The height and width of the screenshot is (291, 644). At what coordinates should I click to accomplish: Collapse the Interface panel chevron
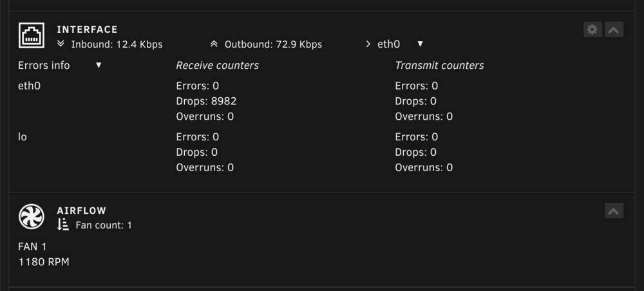click(x=614, y=30)
